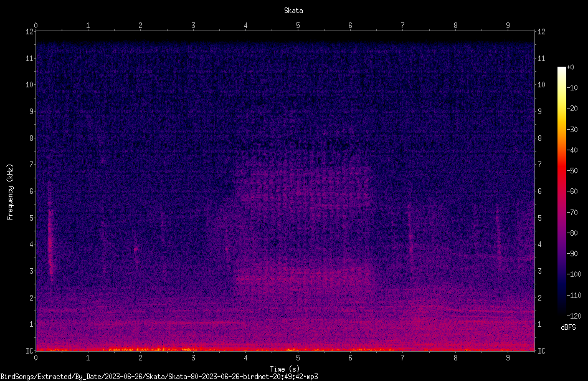Click the "-10" color scale label
Viewport: 588px width, 381px height.
tap(572, 88)
